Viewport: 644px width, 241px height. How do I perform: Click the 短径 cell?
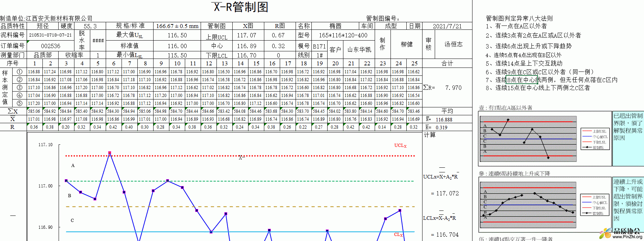coord(43,26)
